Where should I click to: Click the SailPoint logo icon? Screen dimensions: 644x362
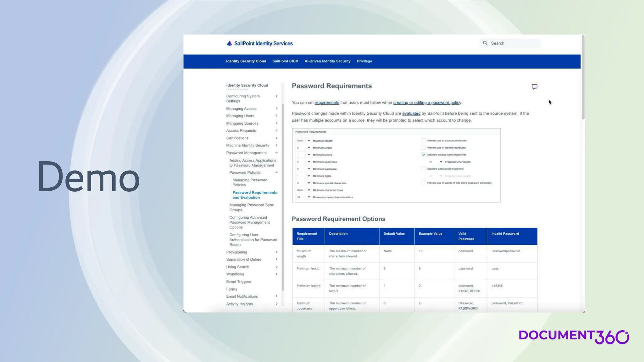[x=229, y=43]
